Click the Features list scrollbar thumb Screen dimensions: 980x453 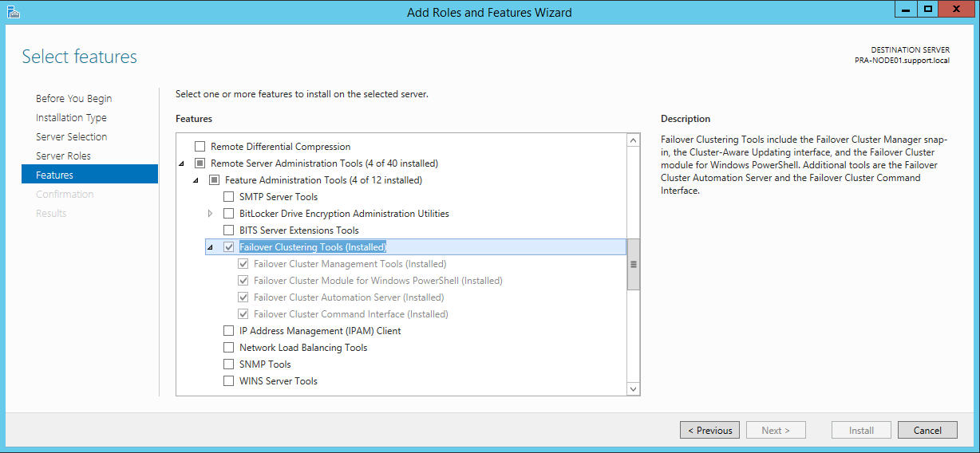coord(634,264)
